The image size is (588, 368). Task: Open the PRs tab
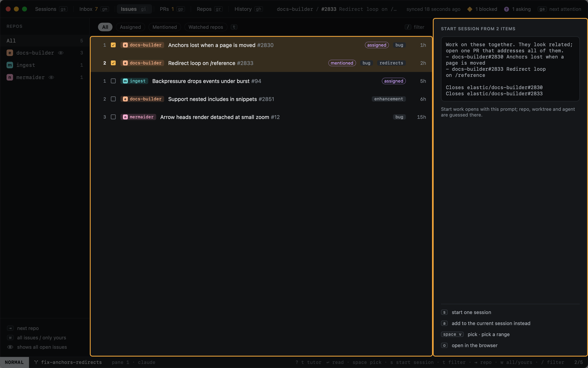(x=172, y=9)
